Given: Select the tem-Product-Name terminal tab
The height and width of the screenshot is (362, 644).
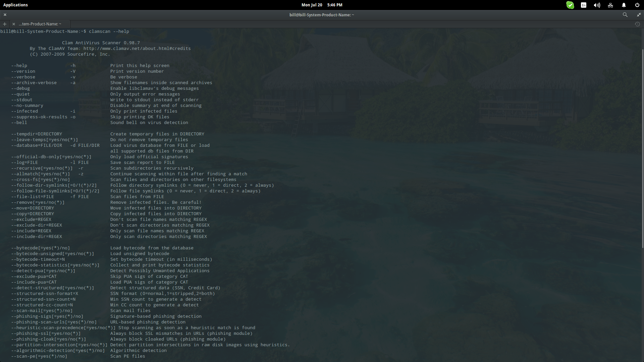Looking at the screenshot, I should tap(40, 24).
